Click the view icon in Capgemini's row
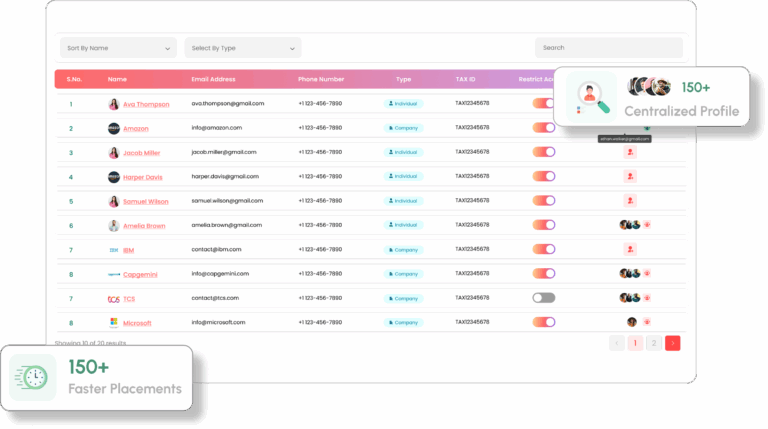The height and width of the screenshot is (429, 768). pos(647,273)
